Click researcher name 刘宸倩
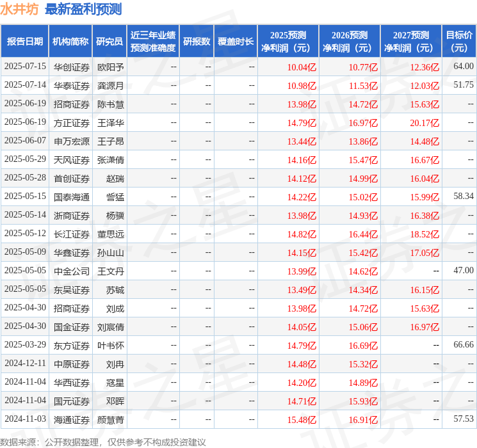This screenshot has height=448, width=477. point(110,326)
